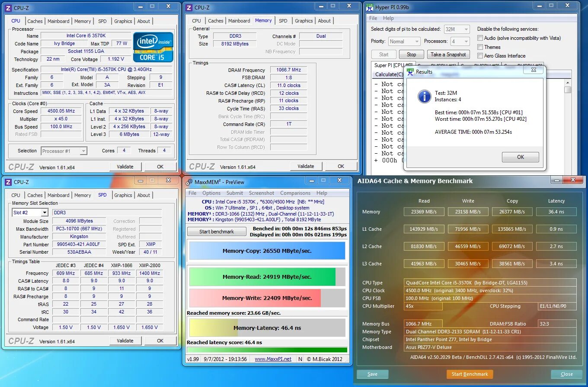The width and height of the screenshot is (588, 387).
Task: Minimize the MaxxMEM PreView window
Action: pyautogui.click(x=311, y=180)
